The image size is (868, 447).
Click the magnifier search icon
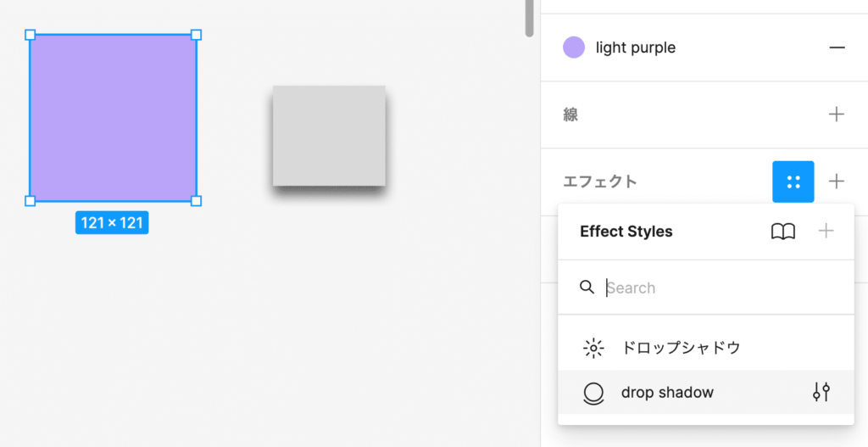pos(587,288)
